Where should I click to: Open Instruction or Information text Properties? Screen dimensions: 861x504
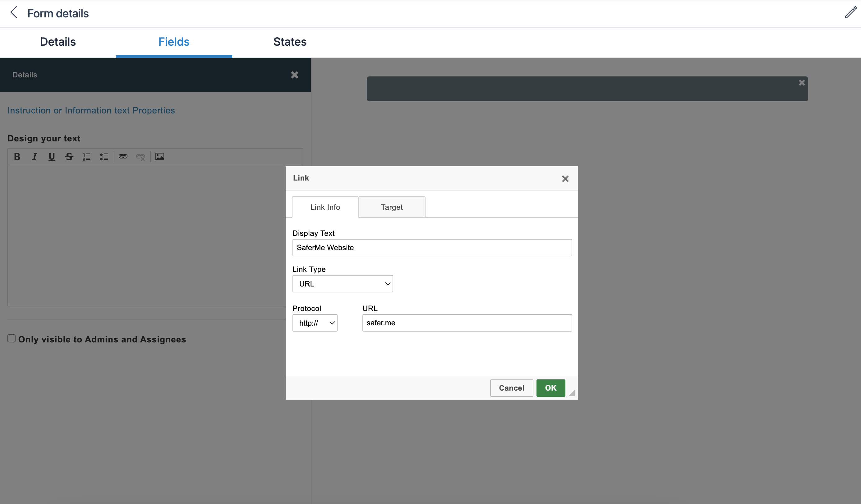coord(91,110)
